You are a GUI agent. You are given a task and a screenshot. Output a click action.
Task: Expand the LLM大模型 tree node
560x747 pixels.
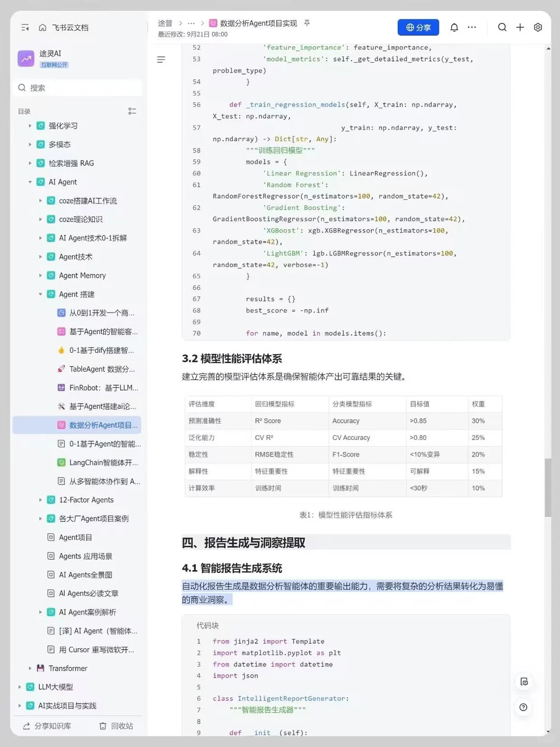(x=19, y=687)
